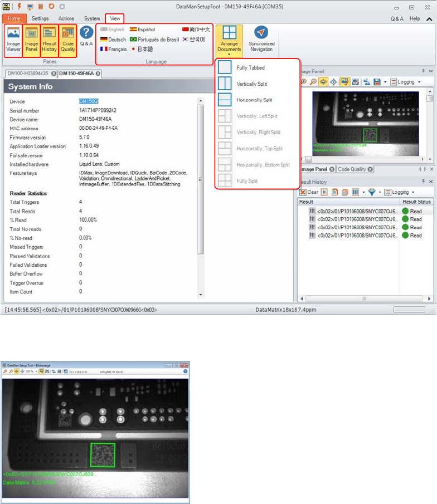Click the filter funnel icon in Result History
437x504 pixels.
click(x=372, y=192)
